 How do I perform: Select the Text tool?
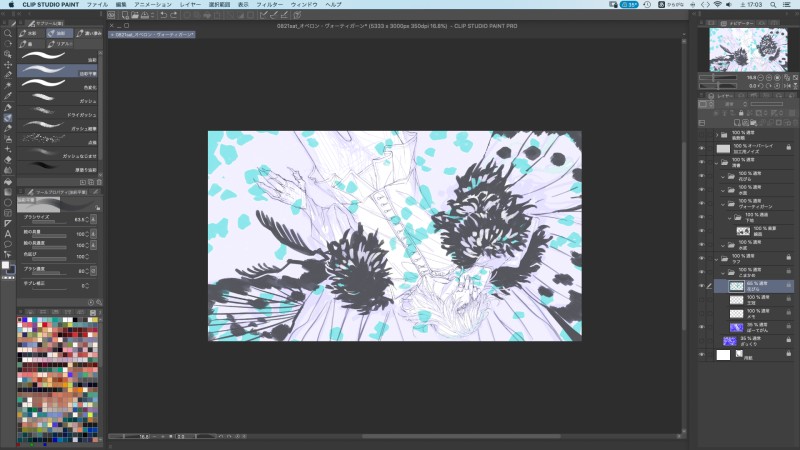(8, 234)
